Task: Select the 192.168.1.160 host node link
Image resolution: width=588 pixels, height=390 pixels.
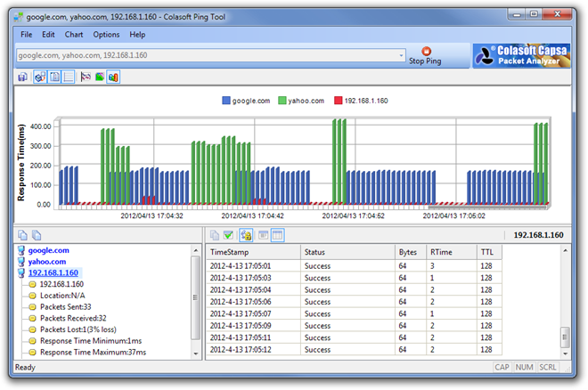Action: (53, 272)
